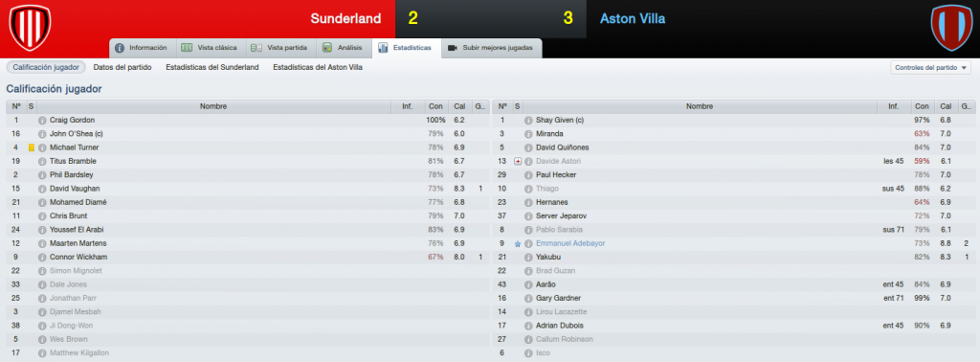Open info icon next to Connor Wickham

[42, 258]
